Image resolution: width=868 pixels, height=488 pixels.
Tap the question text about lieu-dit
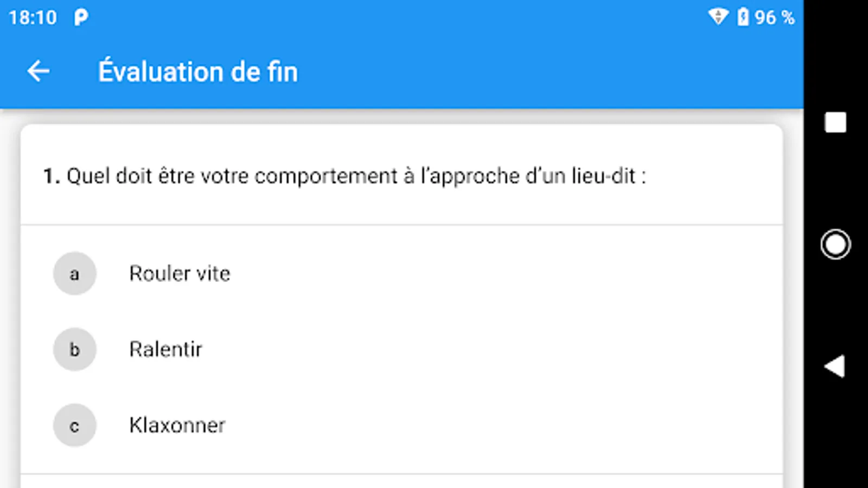356,176
